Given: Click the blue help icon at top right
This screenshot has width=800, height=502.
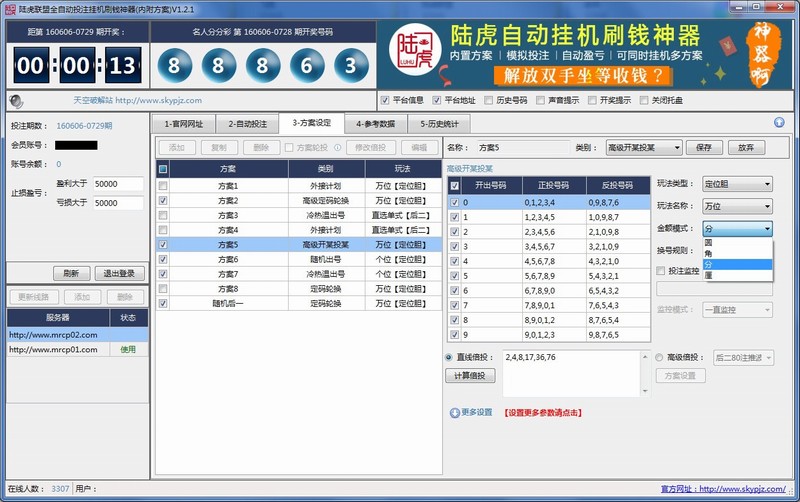Looking at the screenshot, I should tap(779, 123).
